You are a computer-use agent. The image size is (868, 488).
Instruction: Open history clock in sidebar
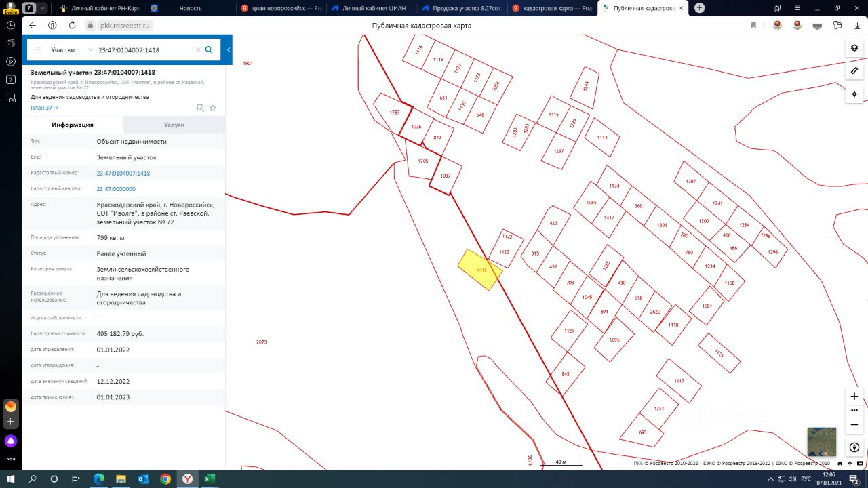click(x=11, y=25)
